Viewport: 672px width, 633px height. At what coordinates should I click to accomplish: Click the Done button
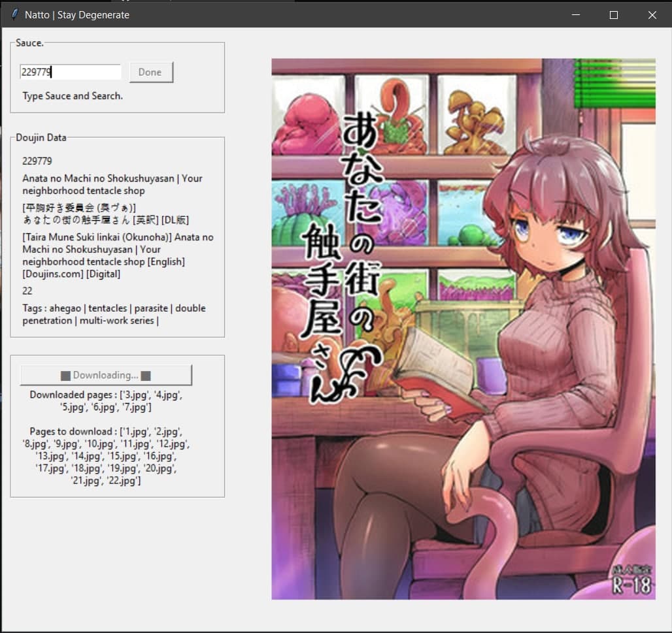click(x=151, y=72)
